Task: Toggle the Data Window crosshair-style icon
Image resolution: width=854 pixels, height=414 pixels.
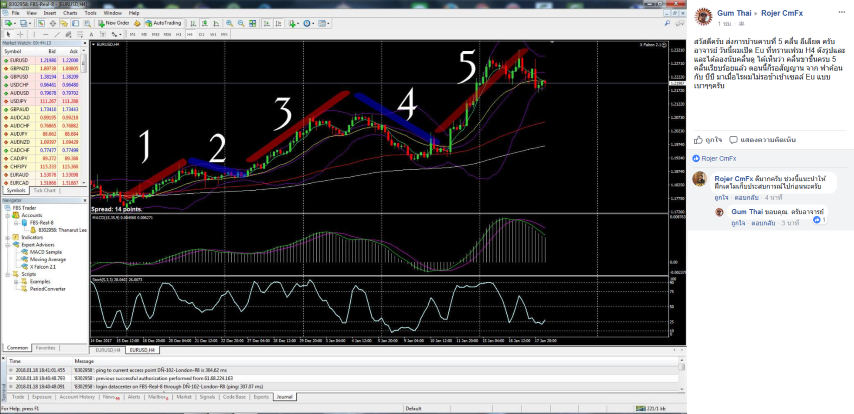Action: click(x=53, y=23)
